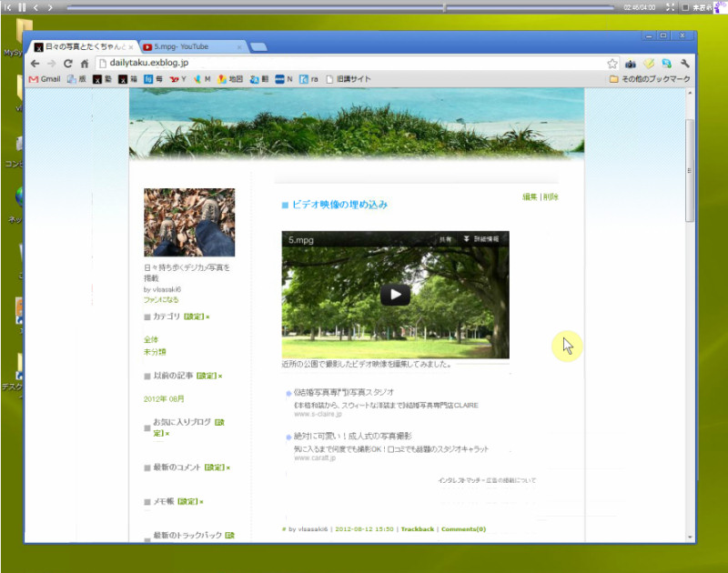
Task: Bookmark this page with the star
Action: [x=612, y=64]
